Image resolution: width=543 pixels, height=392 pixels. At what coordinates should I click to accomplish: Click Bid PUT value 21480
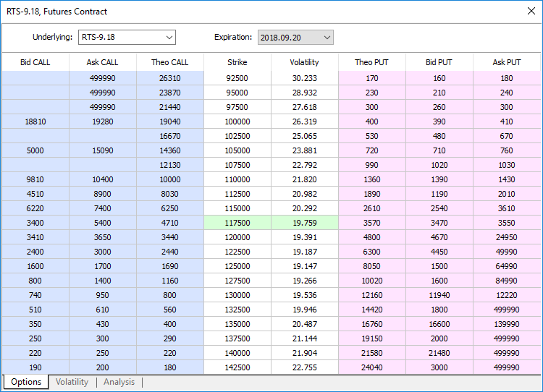tap(439, 353)
